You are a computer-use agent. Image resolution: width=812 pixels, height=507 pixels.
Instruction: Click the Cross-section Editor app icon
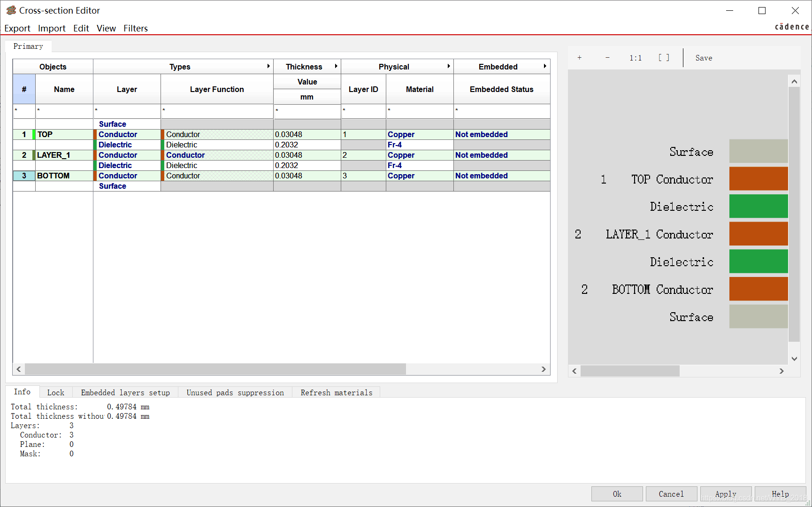coord(11,10)
